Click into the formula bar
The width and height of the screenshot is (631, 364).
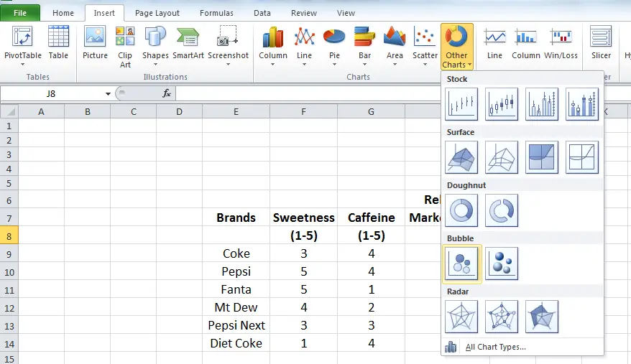310,94
